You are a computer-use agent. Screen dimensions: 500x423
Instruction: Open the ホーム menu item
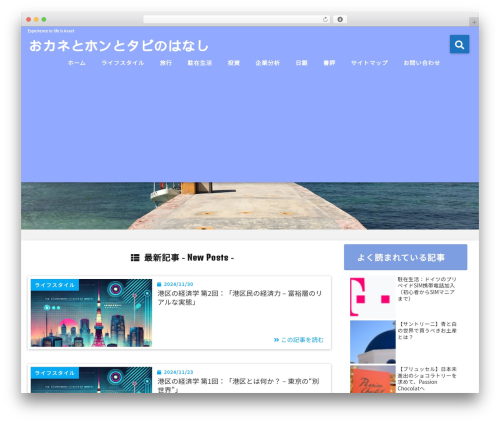click(77, 63)
